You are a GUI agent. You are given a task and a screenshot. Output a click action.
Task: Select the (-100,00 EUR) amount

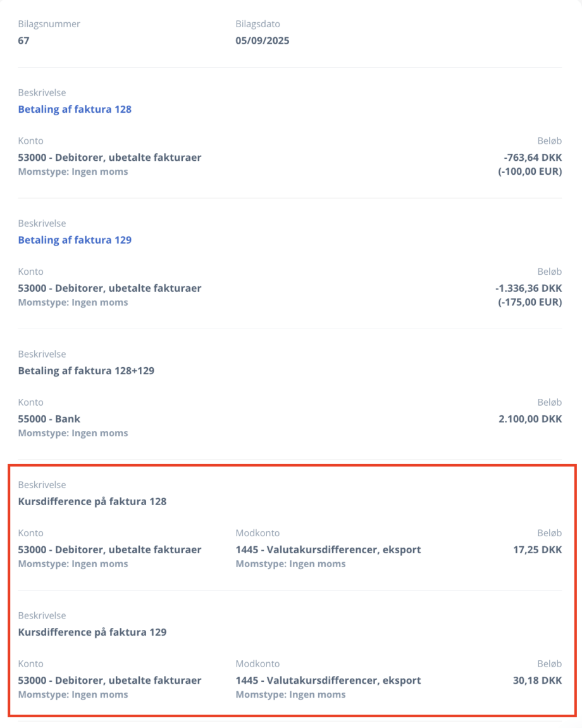[x=529, y=172]
